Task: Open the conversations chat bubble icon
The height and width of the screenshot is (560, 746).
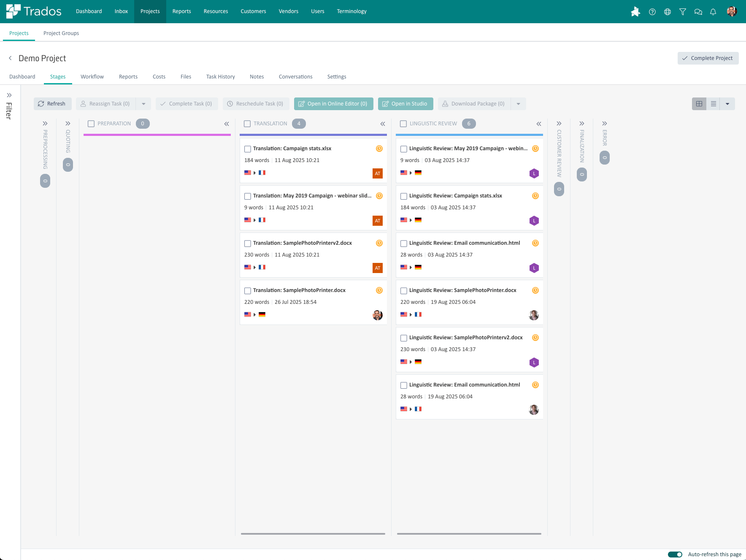Action: tap(698, 12)
